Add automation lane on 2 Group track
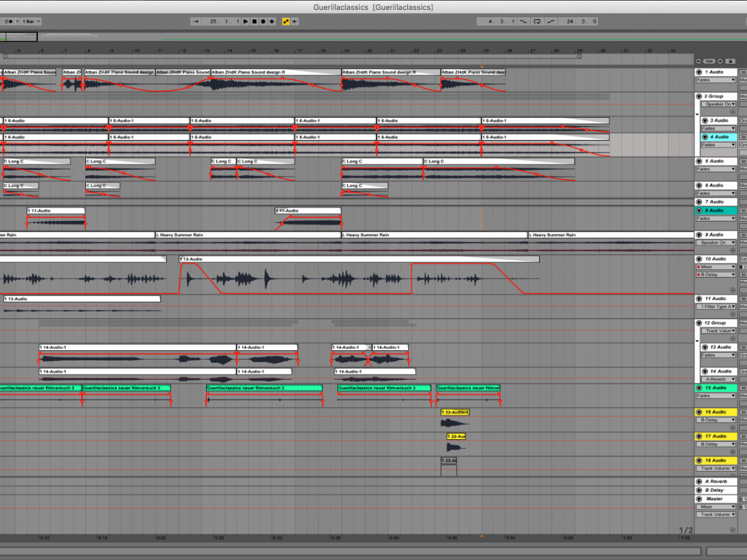Screen dimensions: 747x560 pos(733,112)
